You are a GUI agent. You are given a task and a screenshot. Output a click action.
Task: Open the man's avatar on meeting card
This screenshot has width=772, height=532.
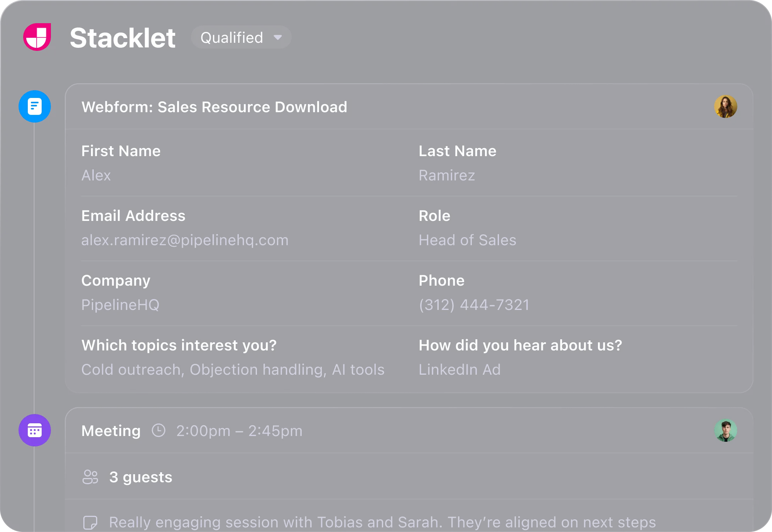[725, 430]
